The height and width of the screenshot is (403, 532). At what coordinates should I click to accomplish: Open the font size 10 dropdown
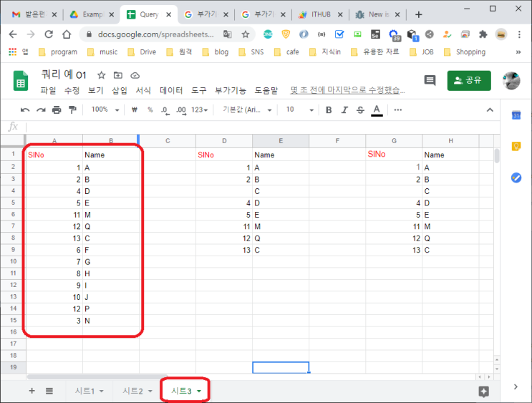click(299, 110)
